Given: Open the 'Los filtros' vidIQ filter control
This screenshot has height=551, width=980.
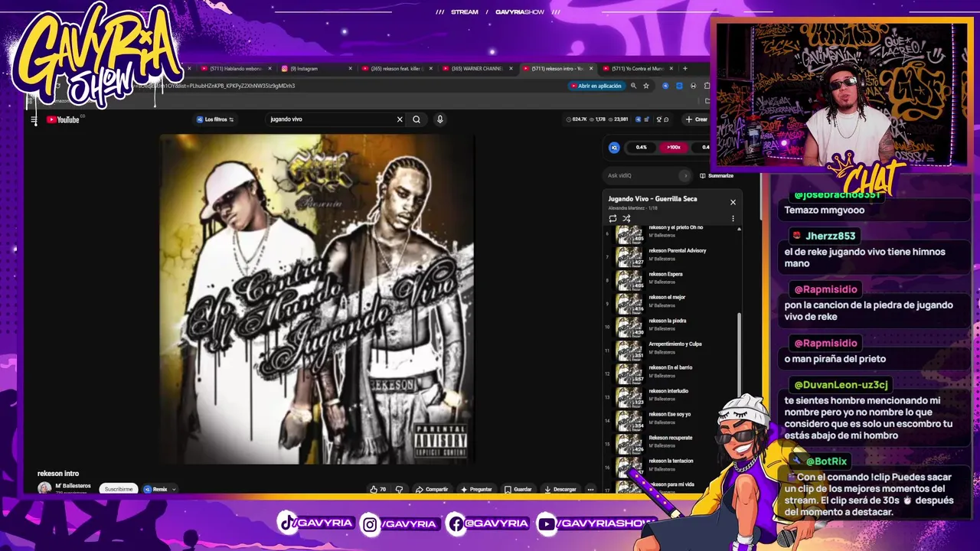Looking at the screenshot, I should (215, 119).
